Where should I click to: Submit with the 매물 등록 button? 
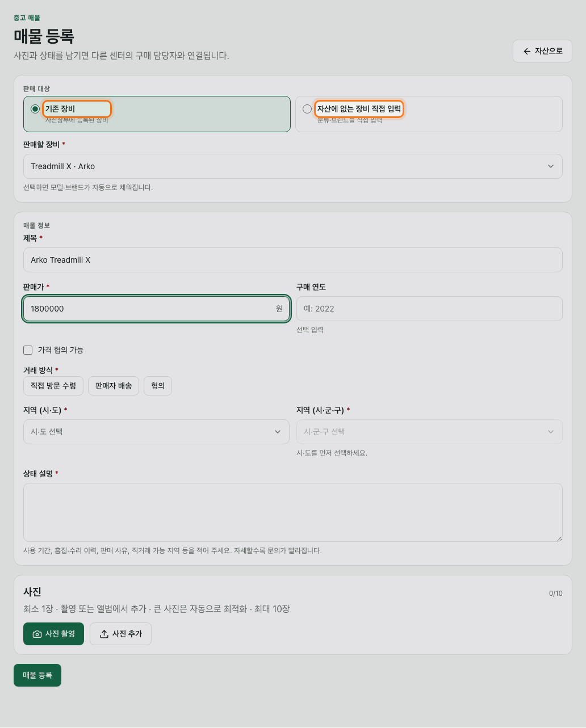[x=37, y=675]
